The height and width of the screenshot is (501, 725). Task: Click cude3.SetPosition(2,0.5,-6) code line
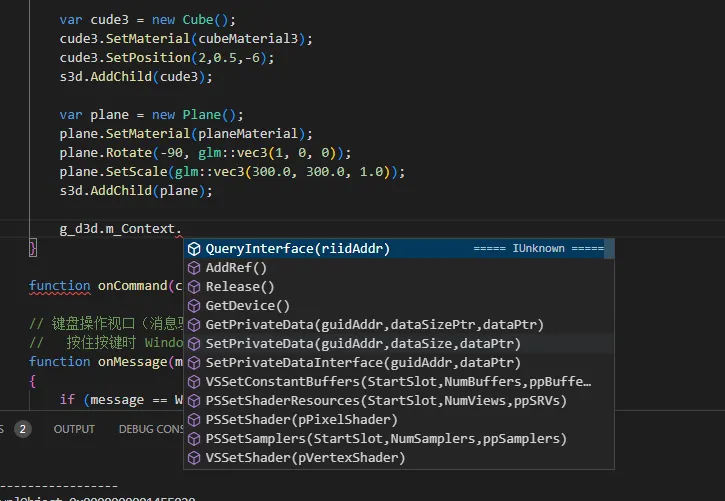(x=167, y=57)
